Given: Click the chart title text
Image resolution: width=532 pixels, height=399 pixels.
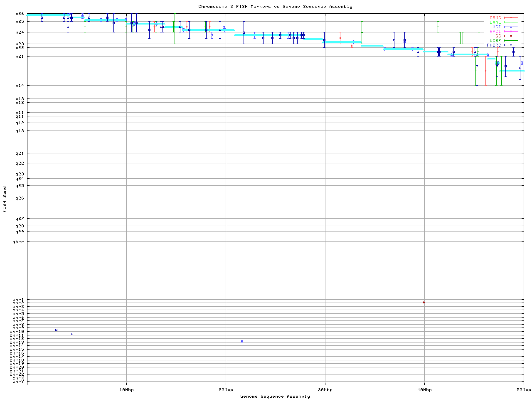Looking at the screenshot, I should (x=275, y=7).
